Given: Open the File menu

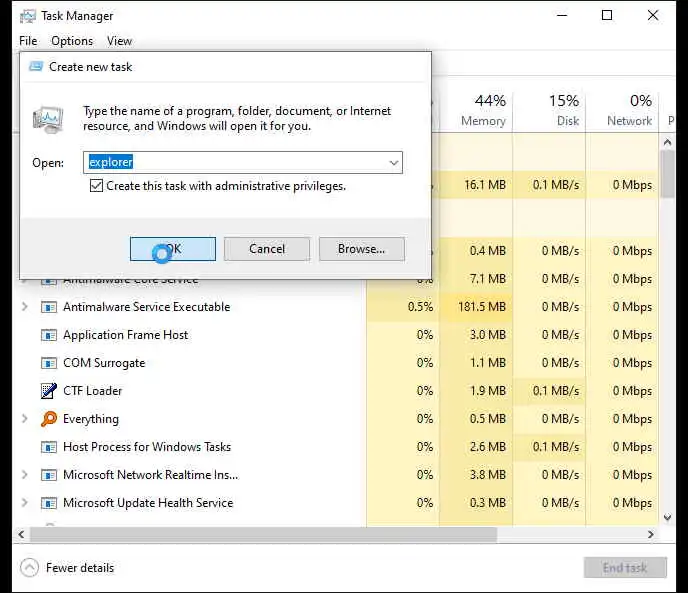Looking at the screenshot, I should click(28, 41).
